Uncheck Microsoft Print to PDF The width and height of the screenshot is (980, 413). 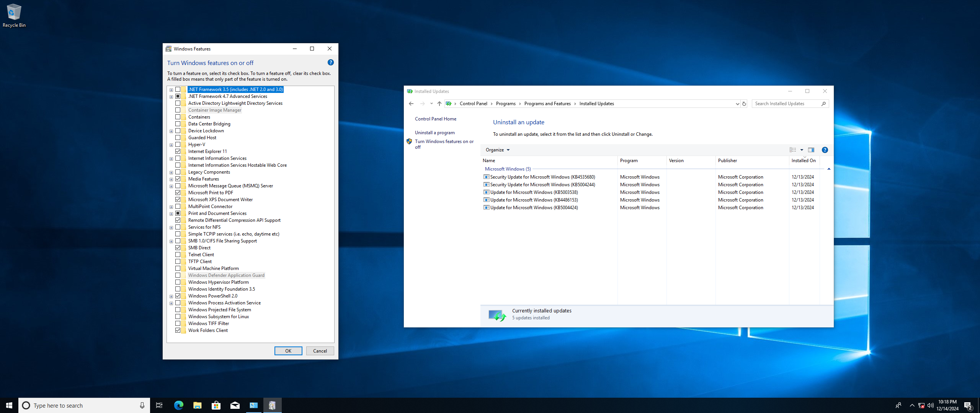coord(178,193)
